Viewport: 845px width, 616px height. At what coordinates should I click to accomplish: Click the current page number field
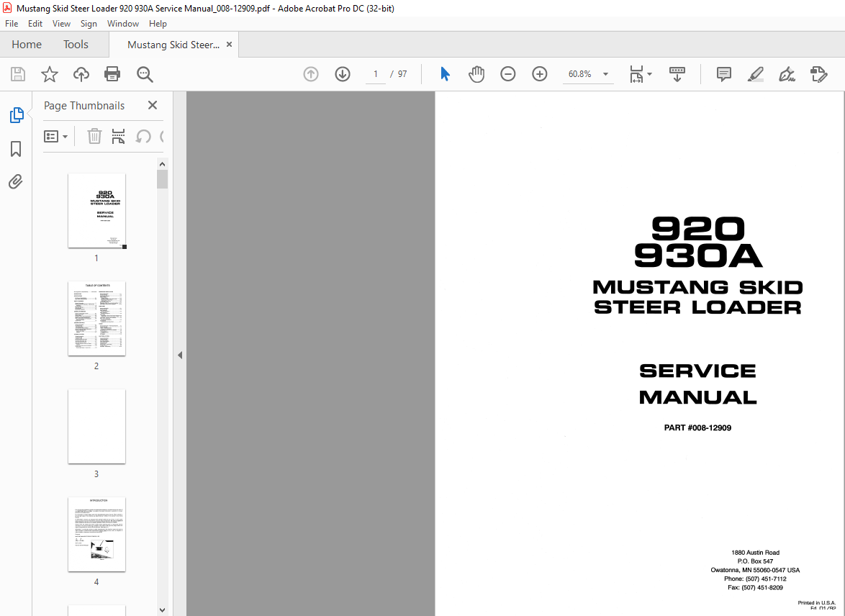[x=376, y=74]
